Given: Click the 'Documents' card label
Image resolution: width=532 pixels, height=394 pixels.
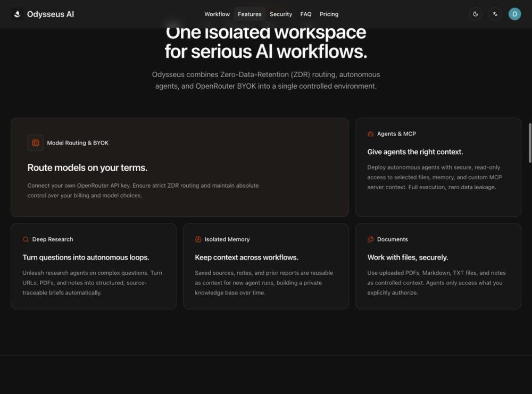Looking at the screenshot, I should [393, 239].
